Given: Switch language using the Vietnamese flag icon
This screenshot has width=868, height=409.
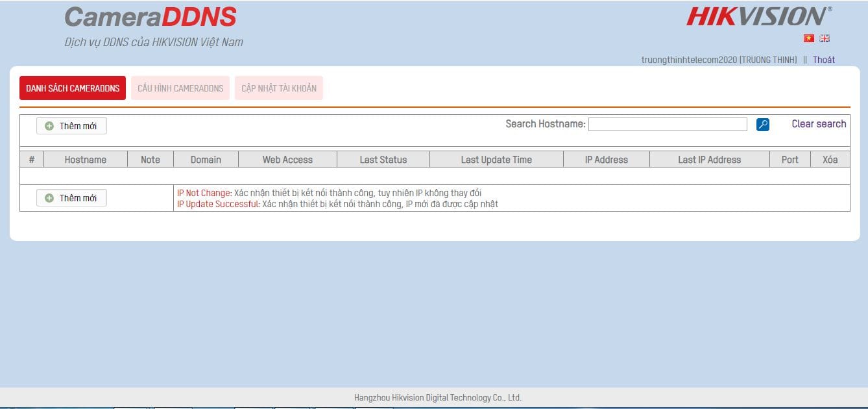Looking at the screenshot, I should click(x=808, y=38).
